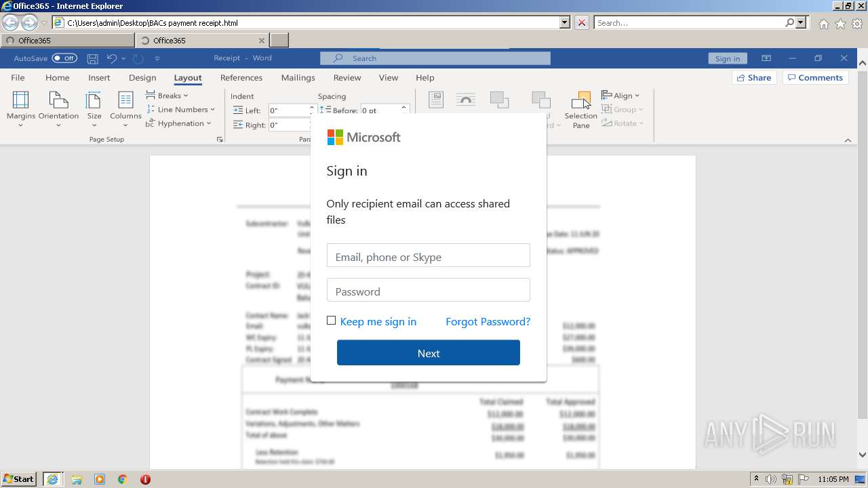Image resolution: width=868 pixels, height=488 pixels.
Task: Click the red Opera icon on taskbar
Action: pyautogui.click(x=145, y=479)
